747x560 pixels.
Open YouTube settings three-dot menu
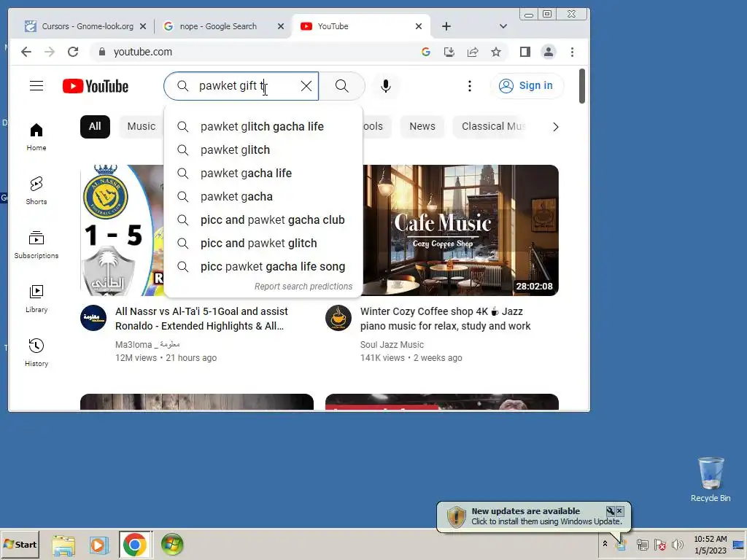coord(470,86)
